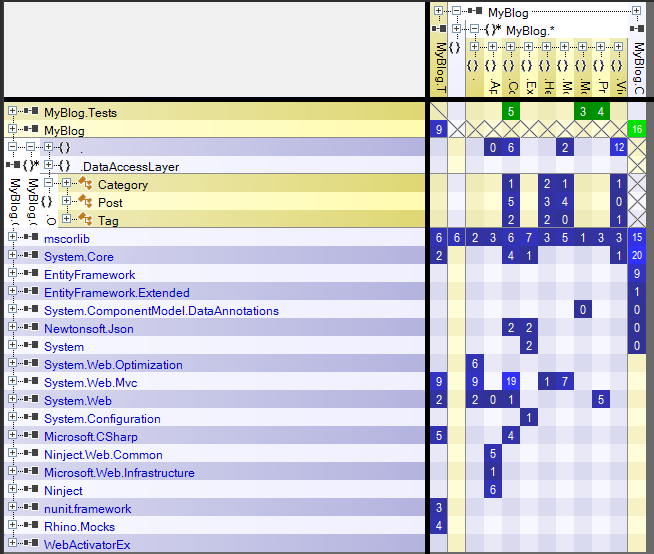Click the cell with 6 in System.Web.Optimization row

click(475, 363)
